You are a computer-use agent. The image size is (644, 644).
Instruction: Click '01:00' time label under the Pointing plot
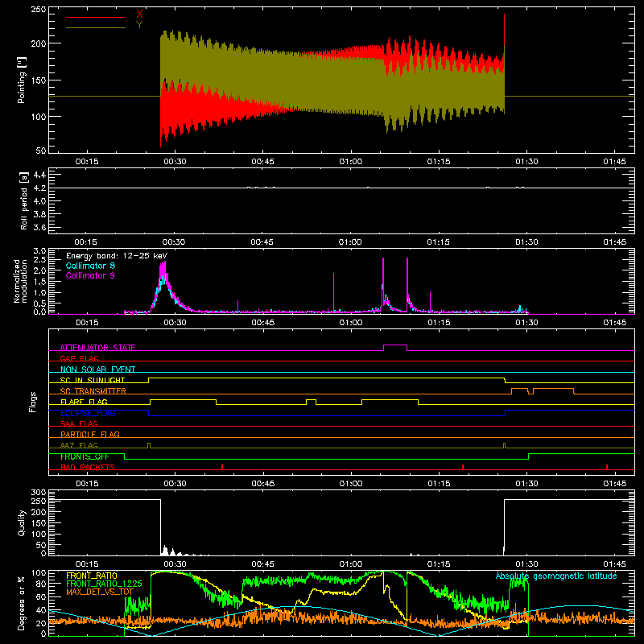coord(351,162)
